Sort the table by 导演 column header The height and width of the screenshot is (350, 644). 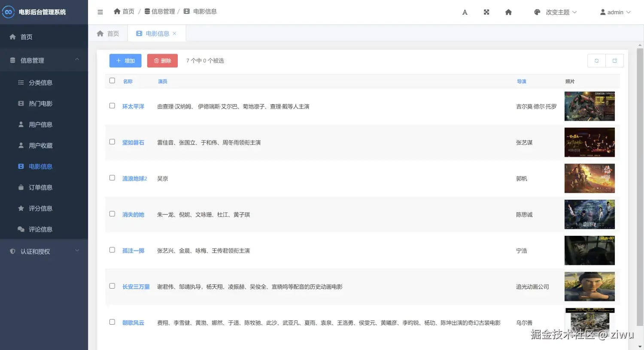pos(522,82)
